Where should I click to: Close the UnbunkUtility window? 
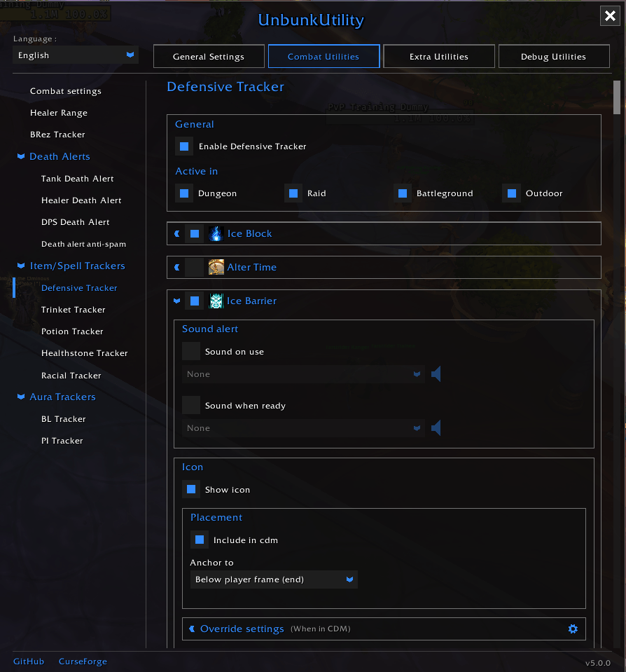(x=610, y=16)
